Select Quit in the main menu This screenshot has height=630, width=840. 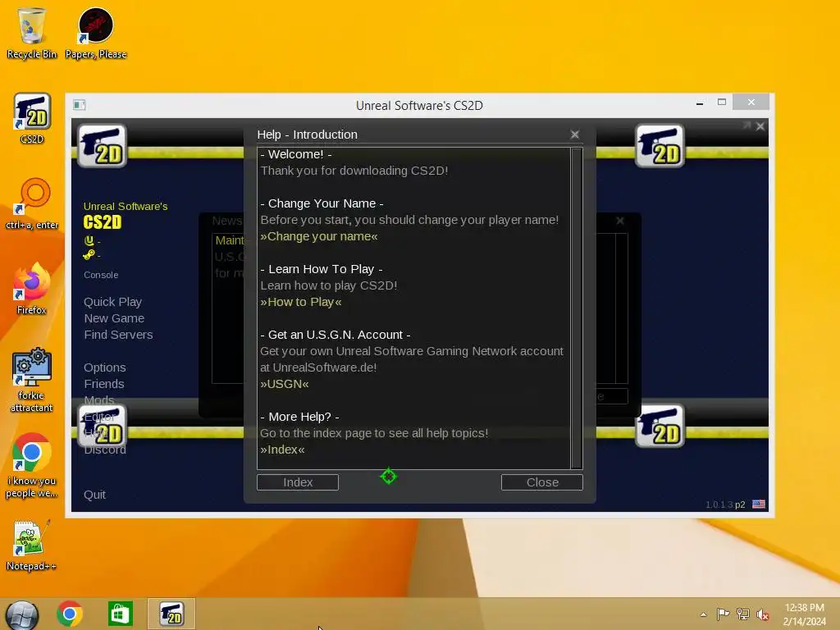[x=95, y=495]
